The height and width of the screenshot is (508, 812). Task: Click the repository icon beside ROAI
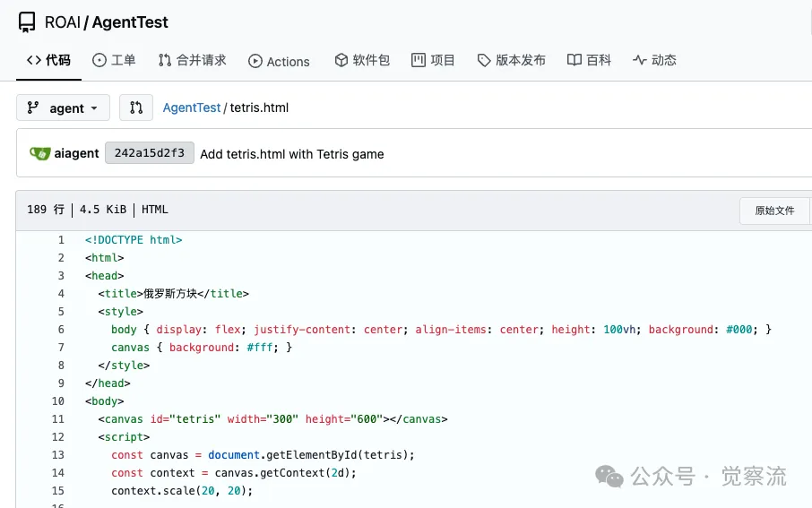pyautogui.click(x=27, y=22)
